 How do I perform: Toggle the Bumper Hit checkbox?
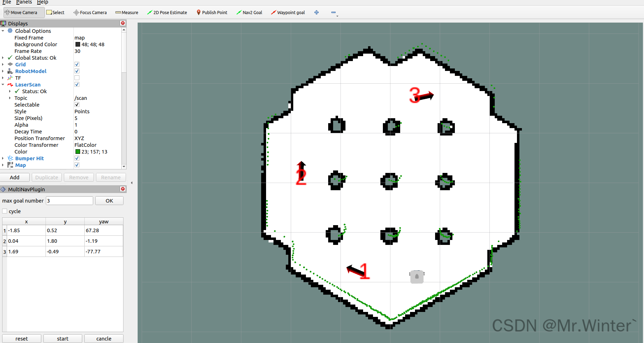[77, 158]
